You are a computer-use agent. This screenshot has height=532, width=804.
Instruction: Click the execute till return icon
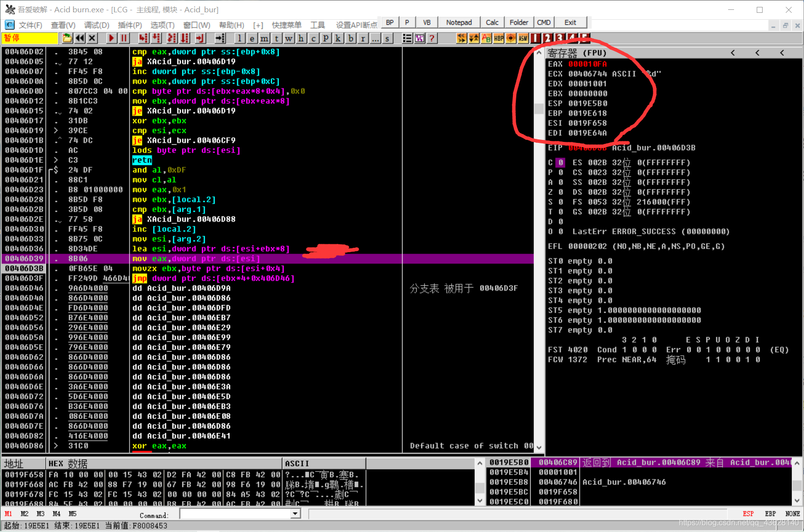tap(200, 38)
